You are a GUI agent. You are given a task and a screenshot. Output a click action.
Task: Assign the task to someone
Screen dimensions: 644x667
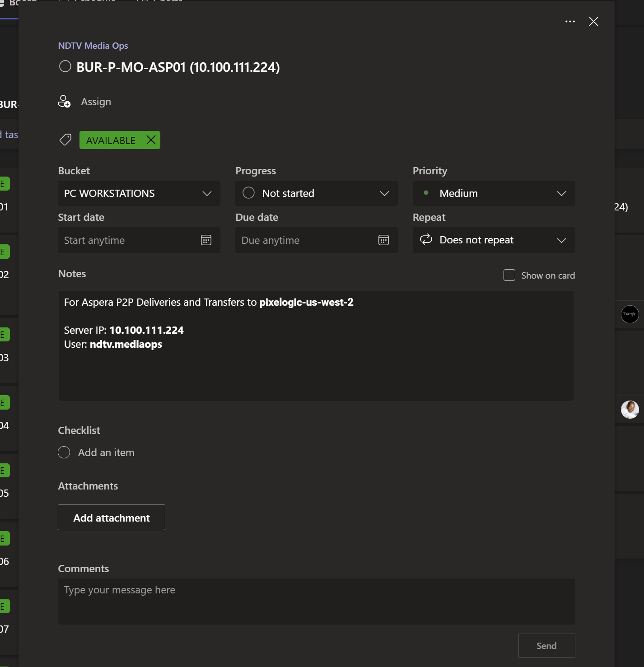[x=96, y=102]
